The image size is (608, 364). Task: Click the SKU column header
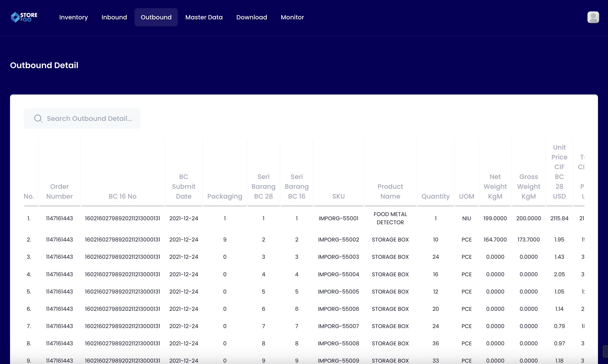click(338, 196)
